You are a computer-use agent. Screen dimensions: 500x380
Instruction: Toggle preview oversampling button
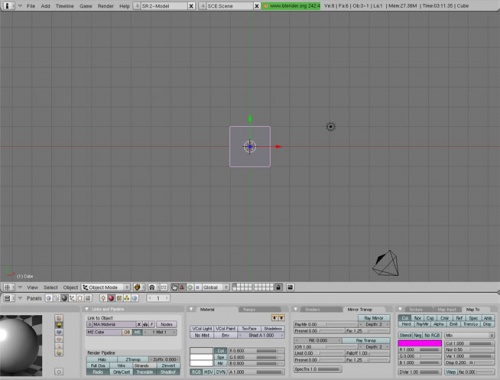(59, 372)
